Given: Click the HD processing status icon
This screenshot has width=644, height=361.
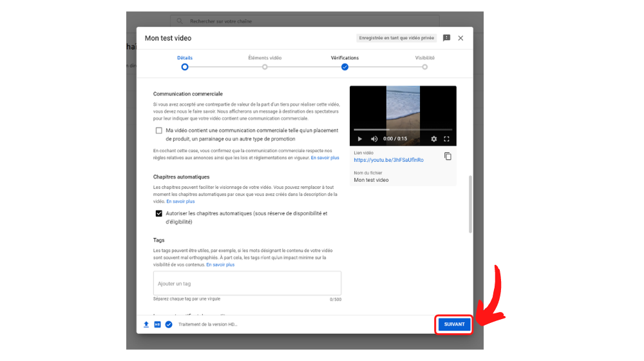Looking at the screenshot, I should pyautogui.click(x=157, y=324).
